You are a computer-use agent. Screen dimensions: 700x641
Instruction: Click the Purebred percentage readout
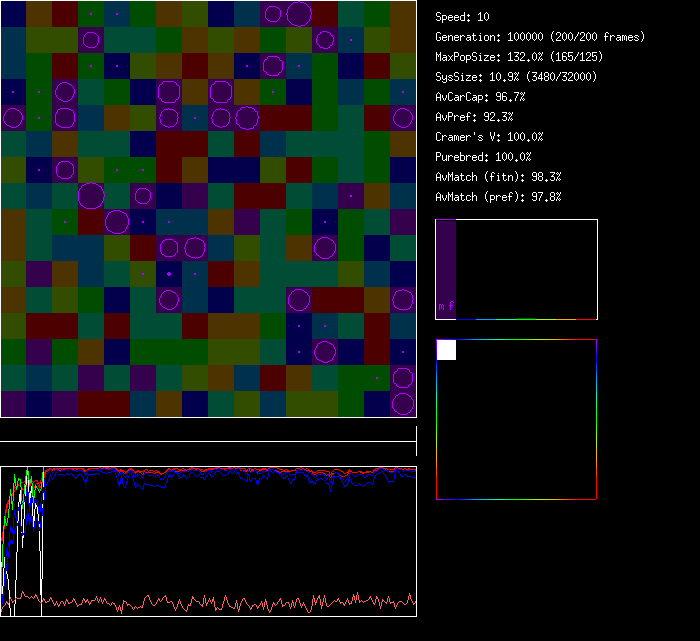483,157
